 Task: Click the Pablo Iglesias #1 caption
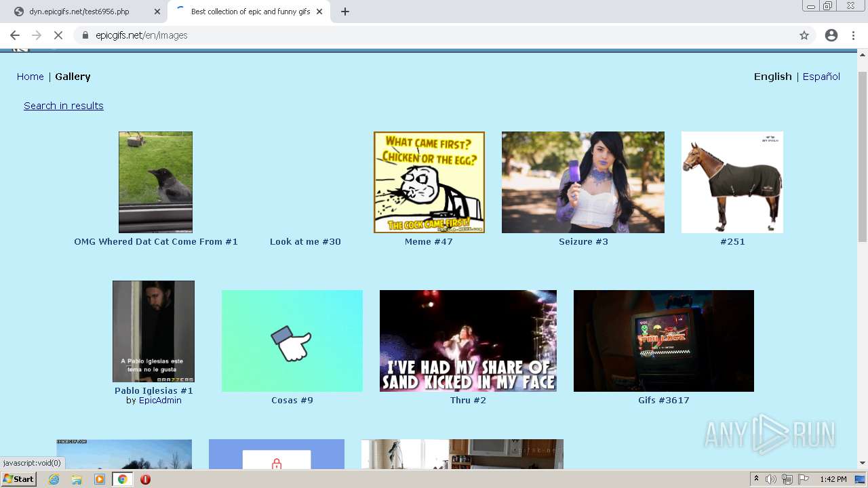(154, 391)
